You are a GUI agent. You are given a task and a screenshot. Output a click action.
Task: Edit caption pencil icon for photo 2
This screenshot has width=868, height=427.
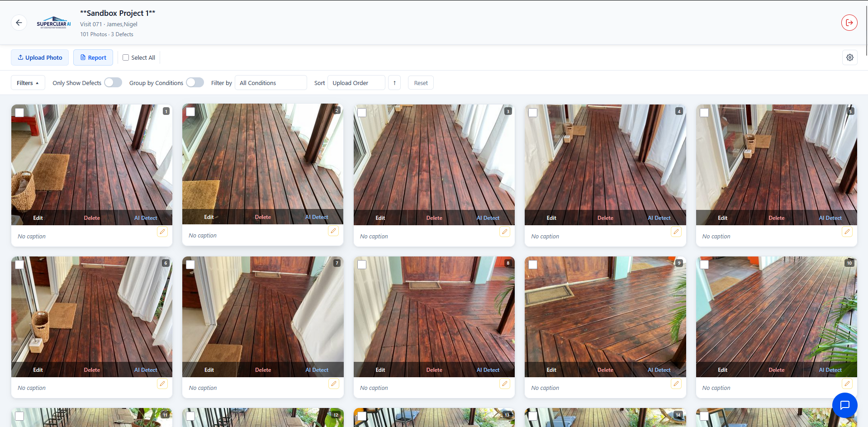point(333,231)
